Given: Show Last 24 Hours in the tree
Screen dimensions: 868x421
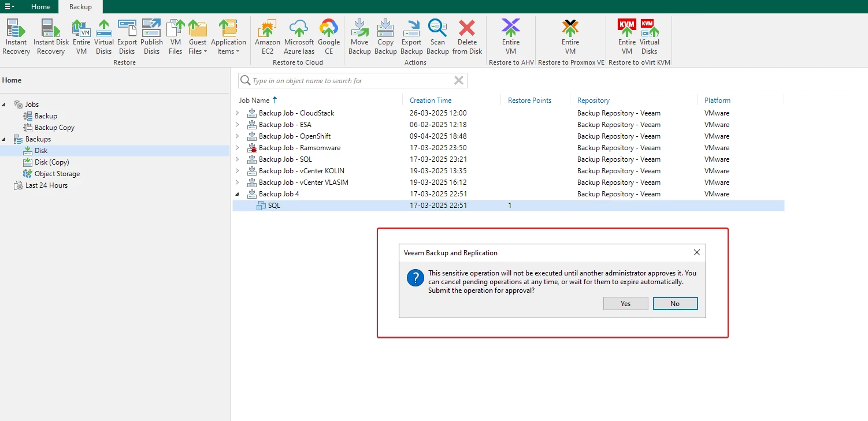Looking at the screenshot, I should point(46,185).
